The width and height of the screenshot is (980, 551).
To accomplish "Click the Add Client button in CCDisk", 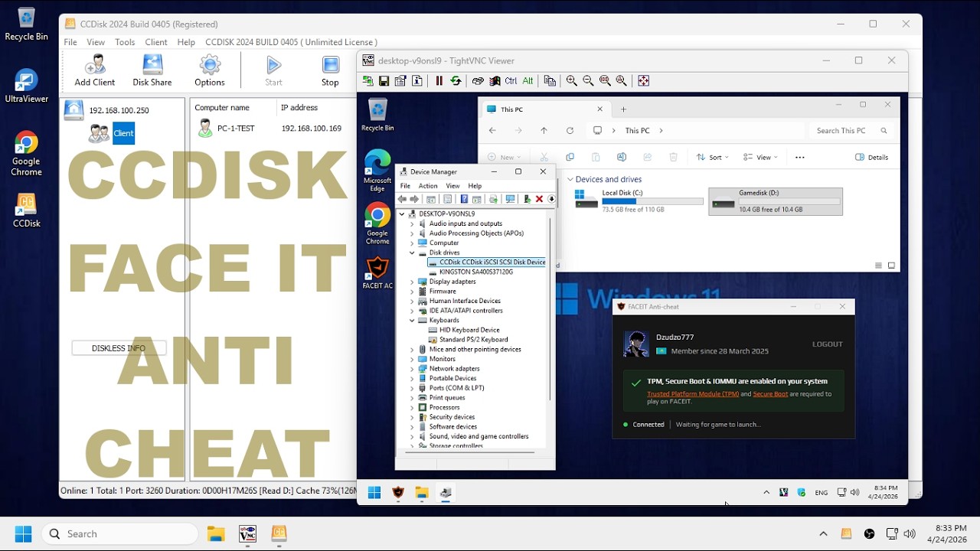I will 95,70.
